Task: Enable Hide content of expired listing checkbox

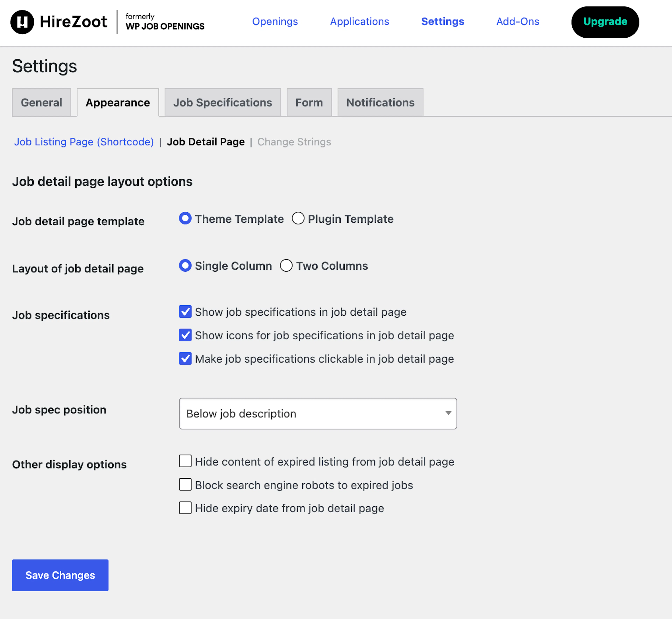Action: 185,461
